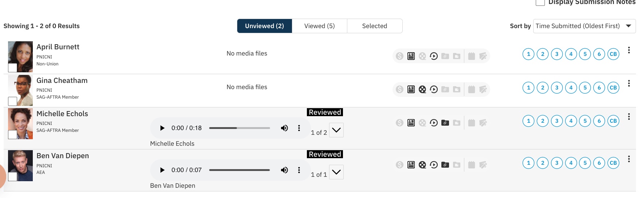The image size is (644, 198).
Task: Open April Burnett's resume icon
Action: (411, 56)
